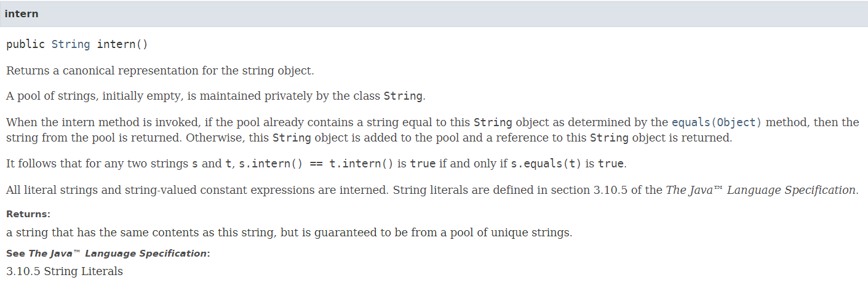This screenshot has height=288, width=868.
Task: Click the "See The Java™ Language Specification:" label
Action: (x=108, y=254)
